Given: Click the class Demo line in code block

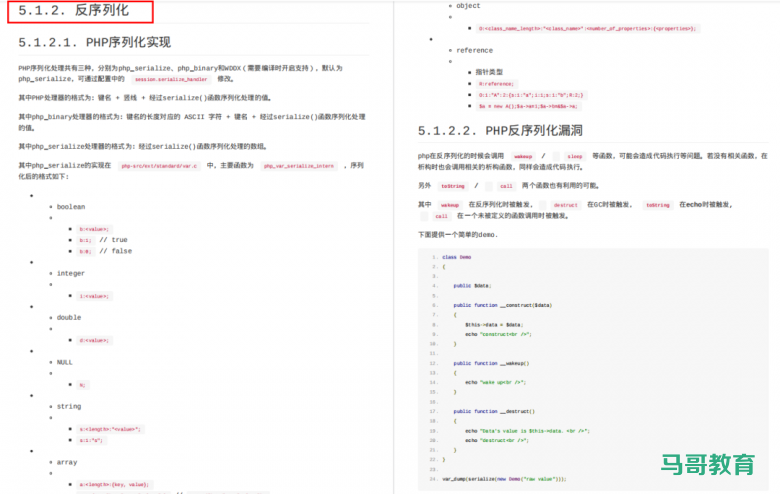Looking at the screenshot, I should (457, 257).
